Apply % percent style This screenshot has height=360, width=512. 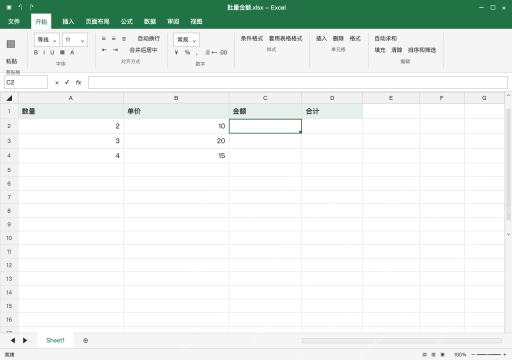[187, 52]
